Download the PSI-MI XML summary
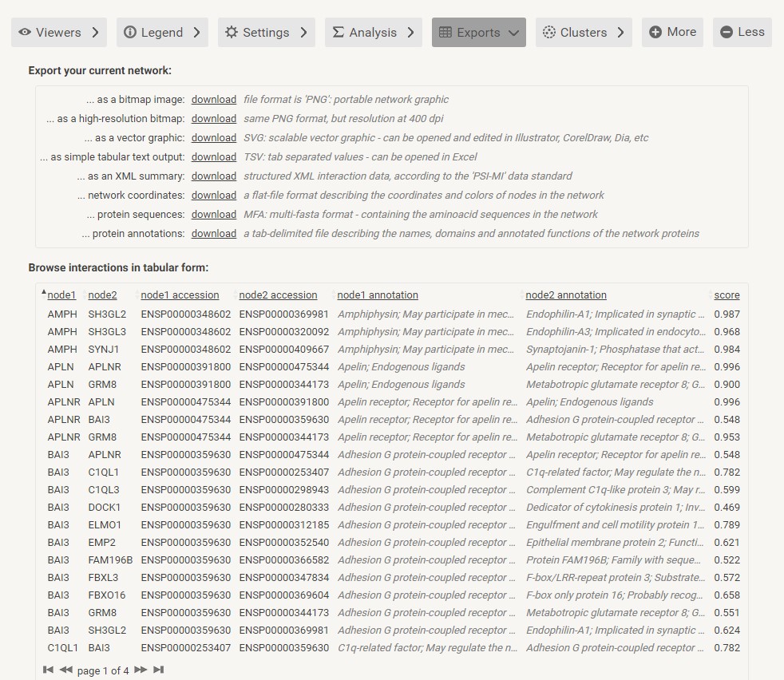The image size is (784, 680). coord(214,176)
